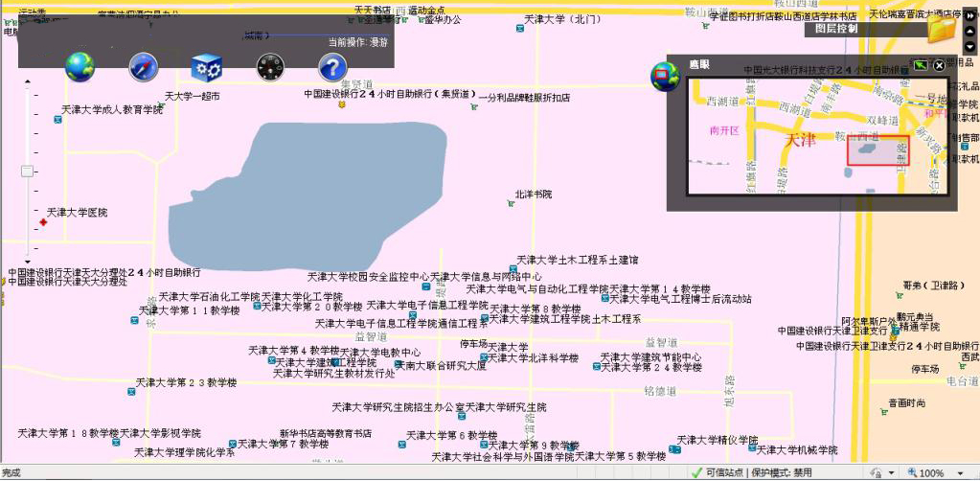Click the 天津大学机械学院 label
The image size is (980, 481).
click(797, 450)
